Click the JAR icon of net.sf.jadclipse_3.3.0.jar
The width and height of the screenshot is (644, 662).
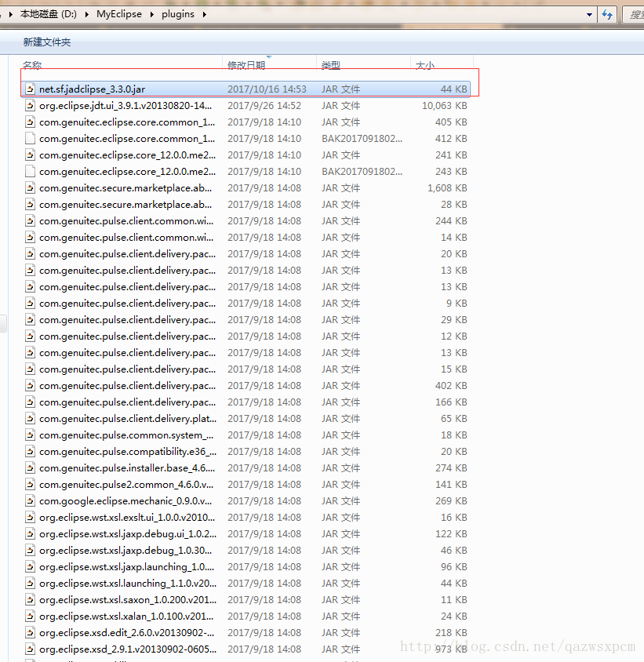(30, 89)
